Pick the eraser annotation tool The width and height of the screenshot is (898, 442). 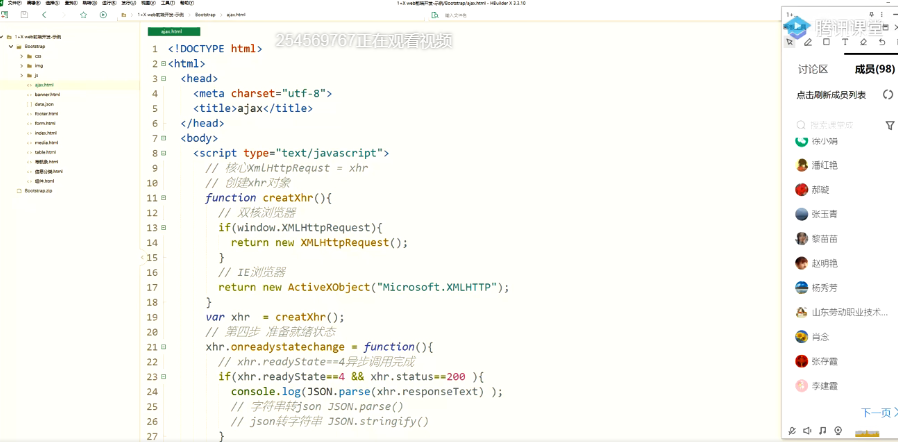[863, 42]
